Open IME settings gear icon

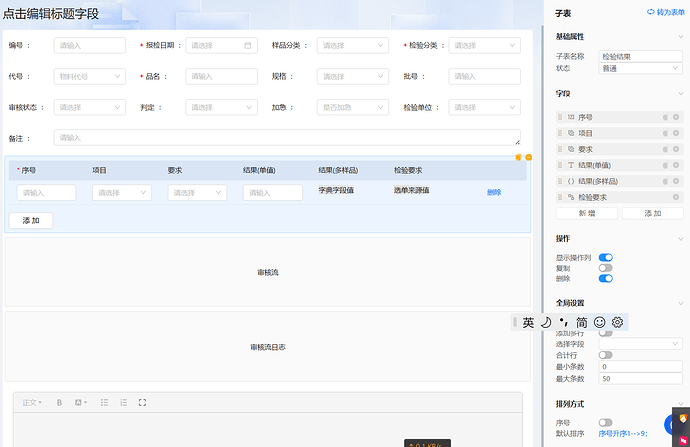coord(618,322)
